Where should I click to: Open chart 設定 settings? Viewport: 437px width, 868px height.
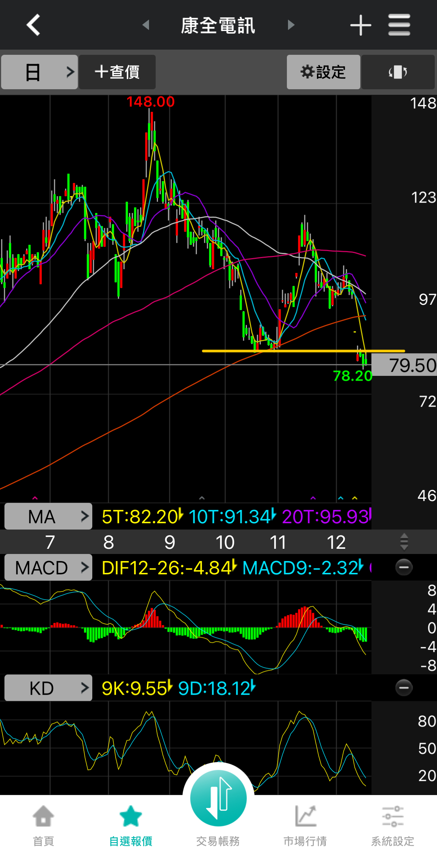point(323,72)
